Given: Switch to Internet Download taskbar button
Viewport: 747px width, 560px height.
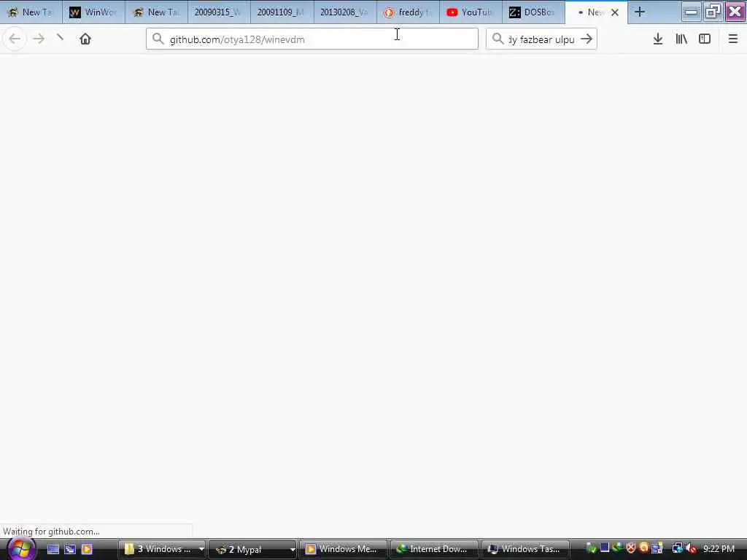Looking at the screenshot, I should pos(433,549).
